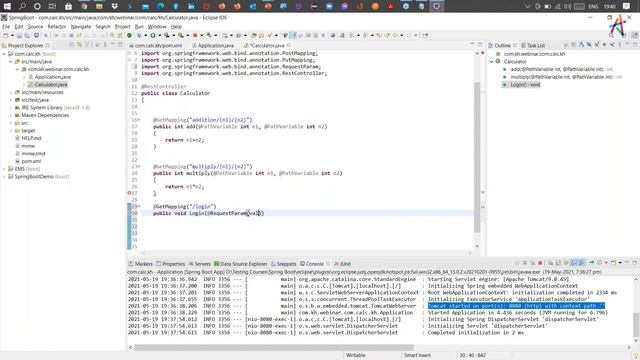Open the Run menu
The image size is (640, 360).
point(139,27)
